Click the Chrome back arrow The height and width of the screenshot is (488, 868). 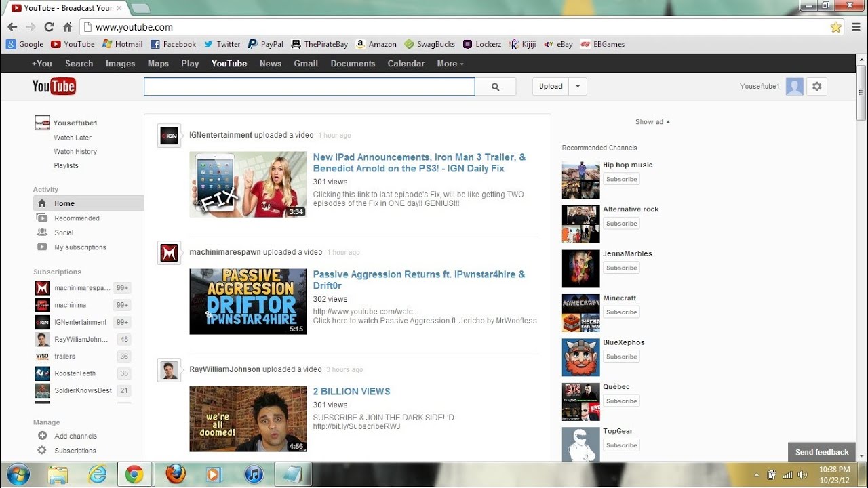[12, 27]
